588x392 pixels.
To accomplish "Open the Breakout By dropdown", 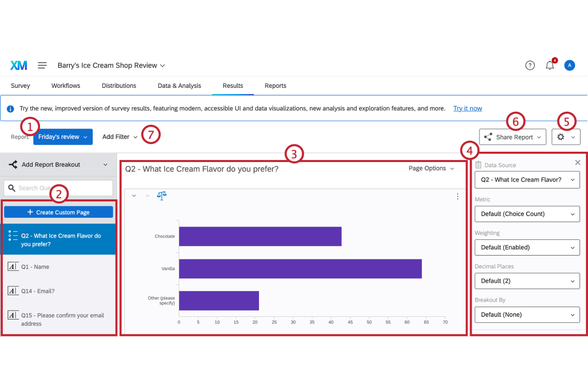I will point(527,315).
